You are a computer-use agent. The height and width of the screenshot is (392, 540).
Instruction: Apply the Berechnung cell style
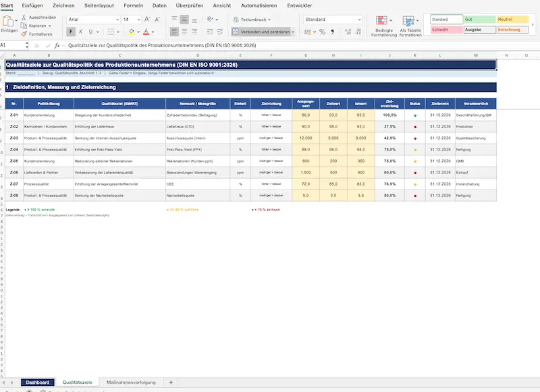pos(512,30)
